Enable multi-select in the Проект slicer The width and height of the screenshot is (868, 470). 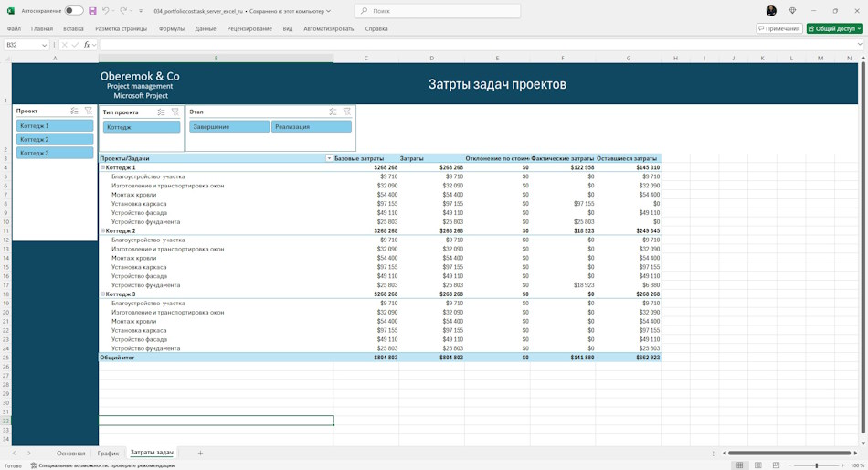pos(74,111)
